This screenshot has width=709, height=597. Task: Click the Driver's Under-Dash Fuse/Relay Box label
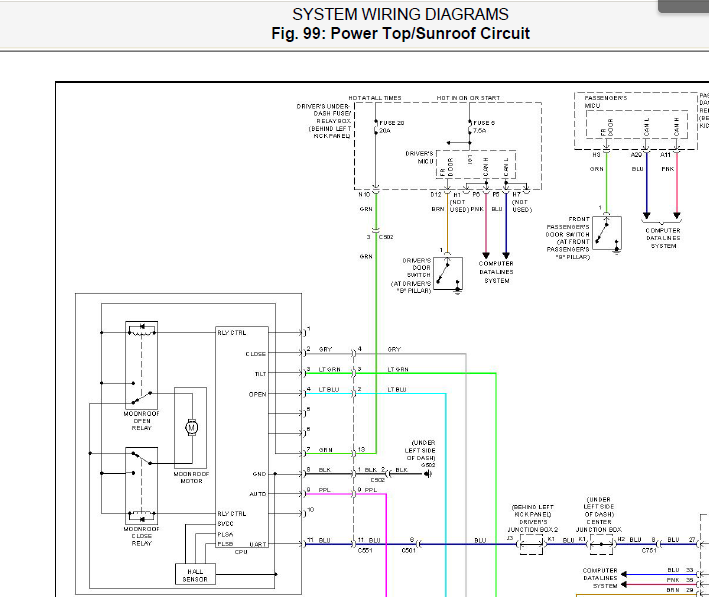click(x=324, y=121)
